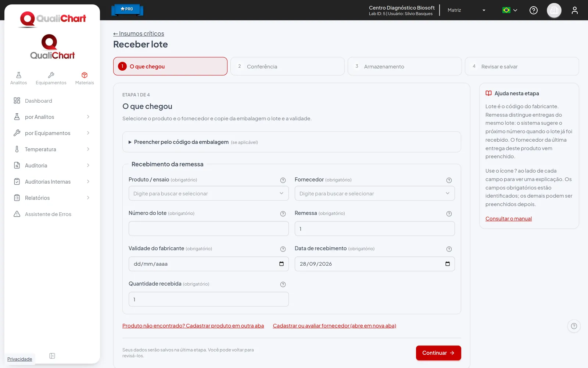Click the Continuar button
Screen dimensions: 588x368
point(438,353)
